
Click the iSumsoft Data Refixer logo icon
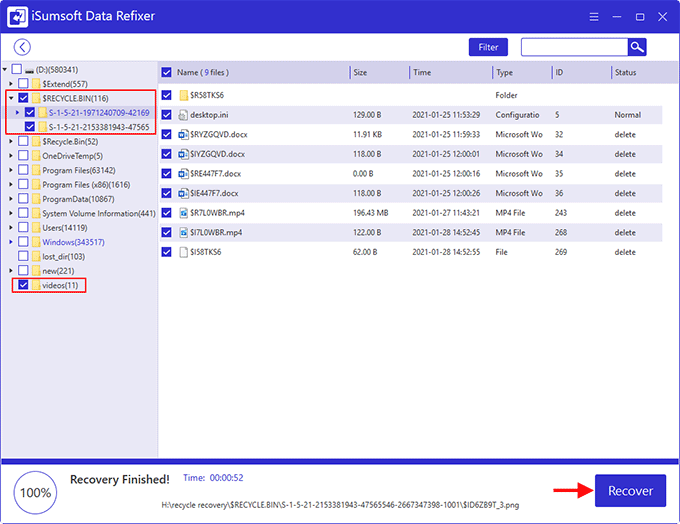pyautogui.click(x=17, y=16)
